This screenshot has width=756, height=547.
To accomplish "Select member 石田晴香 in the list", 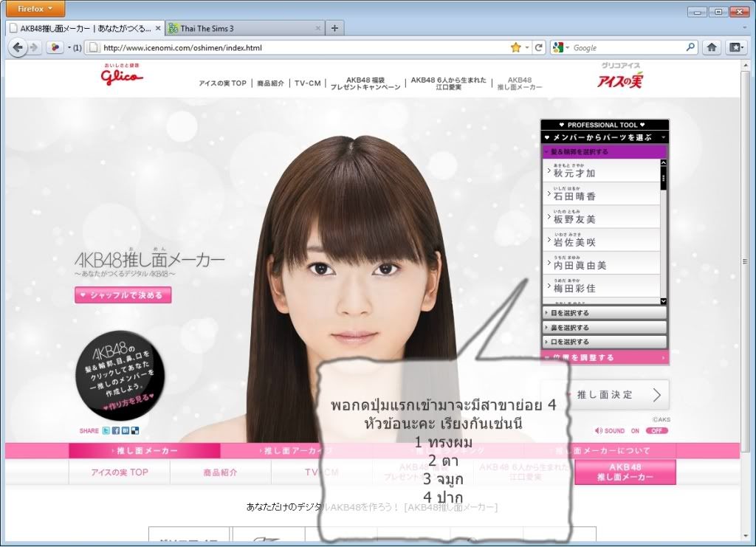I will pos(601,193).
